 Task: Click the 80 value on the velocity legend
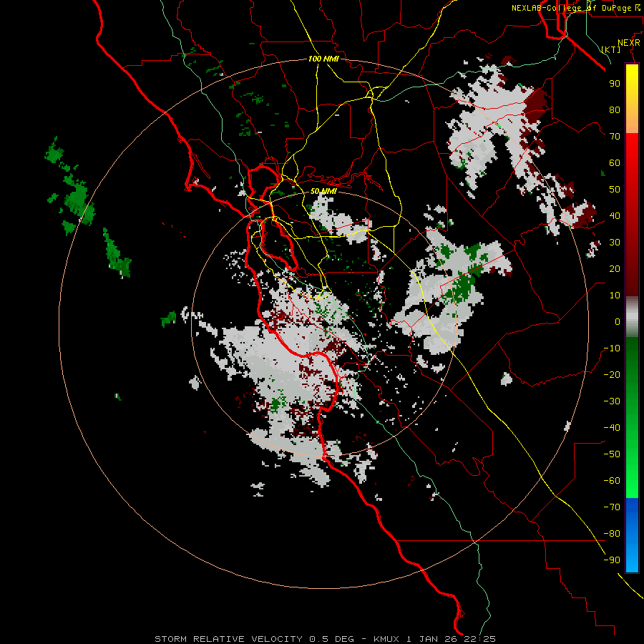pyautogui.click(x=615, y=110)
